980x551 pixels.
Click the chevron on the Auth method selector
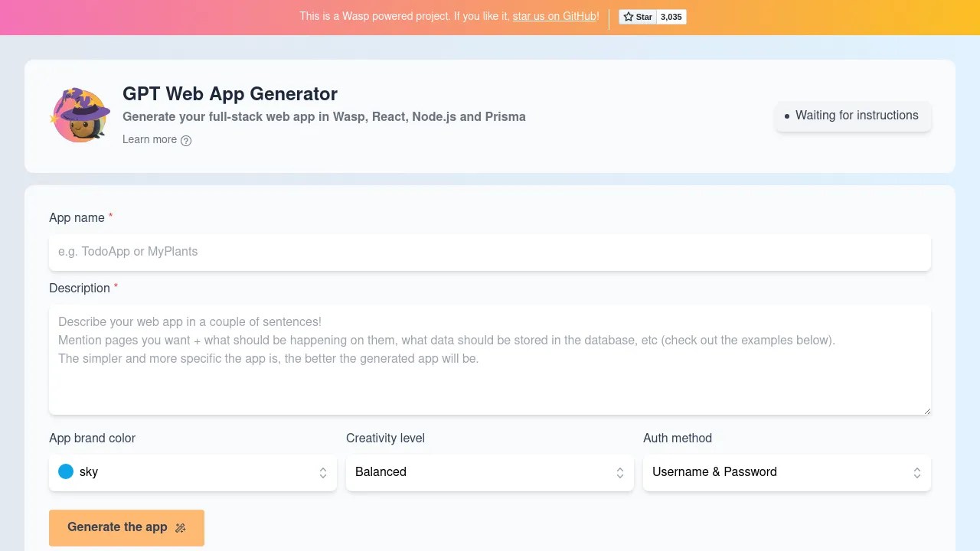[916, 472]
